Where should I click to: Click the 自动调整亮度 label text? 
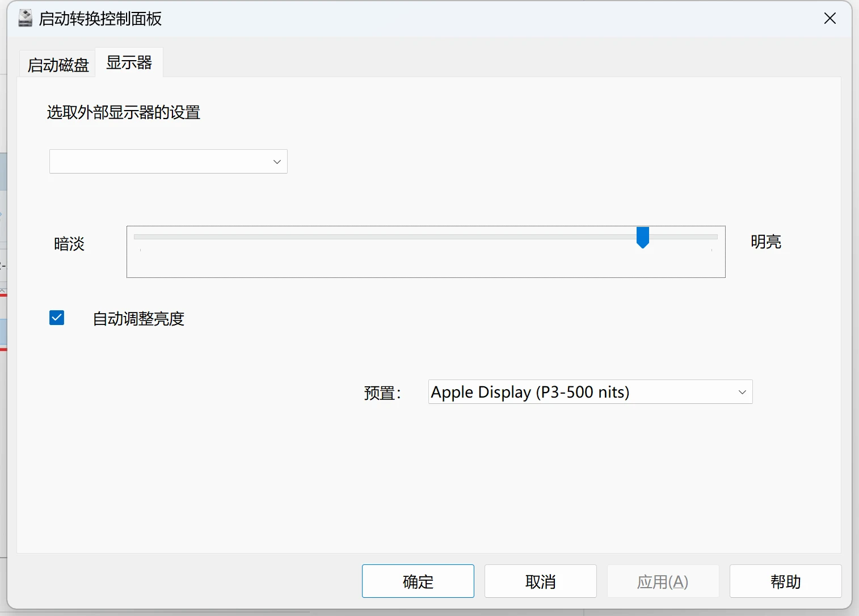139,319
